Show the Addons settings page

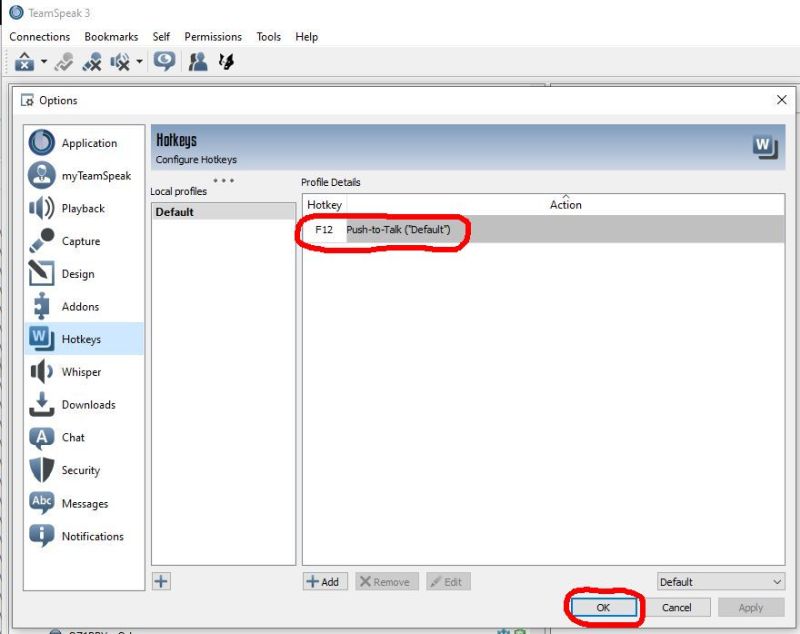pos(84,306)
